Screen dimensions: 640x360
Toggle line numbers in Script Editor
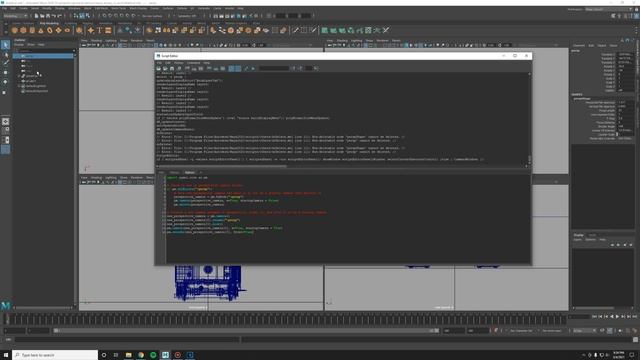click(238, 69)
